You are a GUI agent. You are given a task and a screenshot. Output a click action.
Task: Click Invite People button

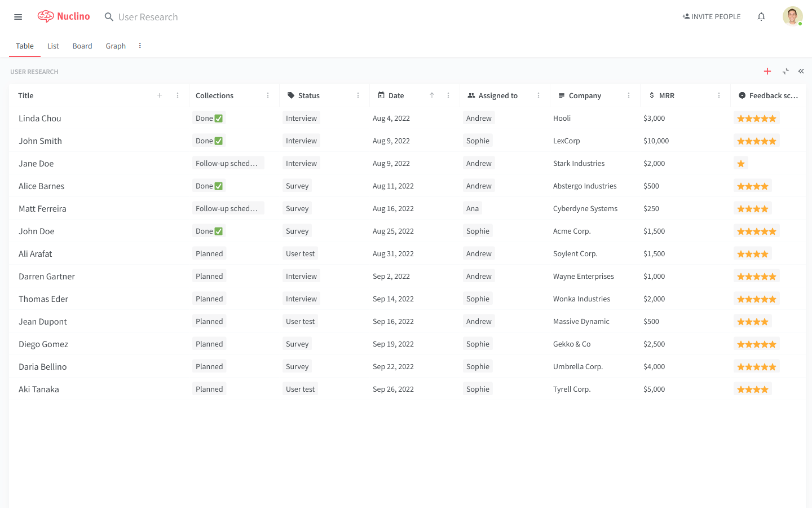click(712, 17)
